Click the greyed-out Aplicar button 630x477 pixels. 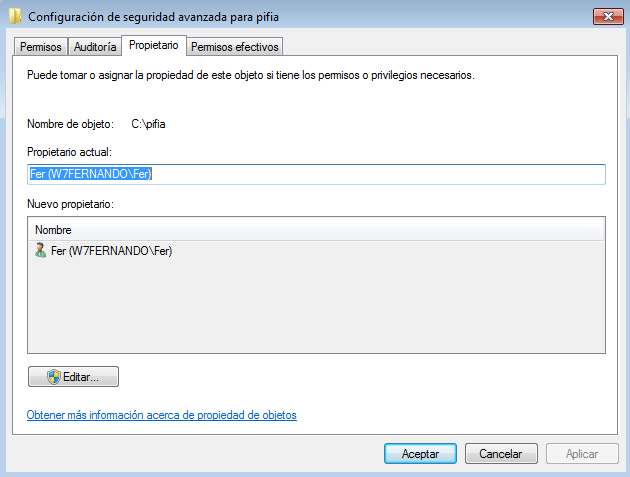click(582, 454)
